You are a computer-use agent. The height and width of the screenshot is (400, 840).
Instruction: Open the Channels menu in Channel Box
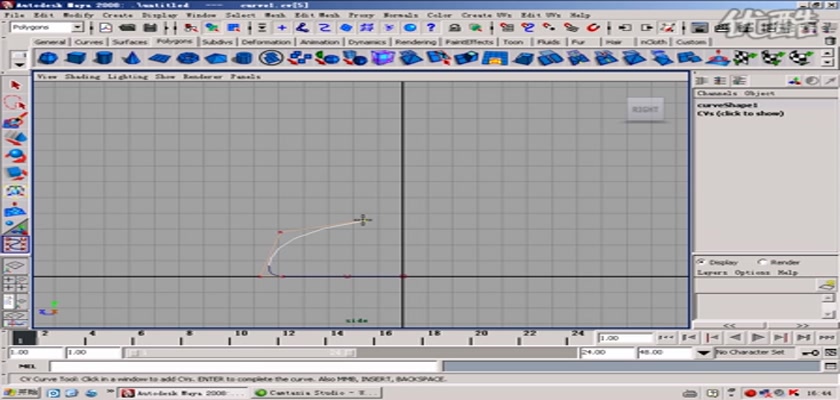pos(717,93)
